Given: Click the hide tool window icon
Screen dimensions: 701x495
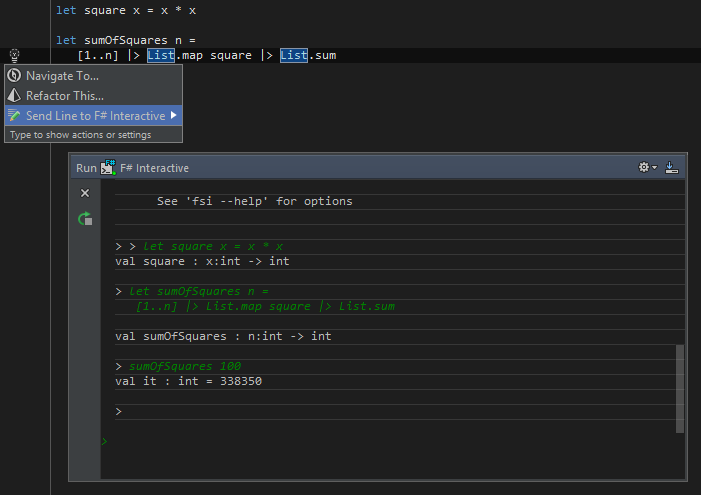Looking at the screenshot, I should 671,167.
